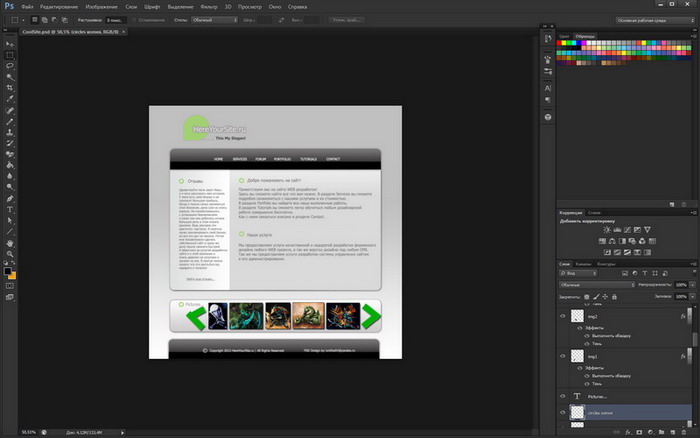The image size is (700, 438).
Task: Select the Hand tool
Action: click(10, 243)
